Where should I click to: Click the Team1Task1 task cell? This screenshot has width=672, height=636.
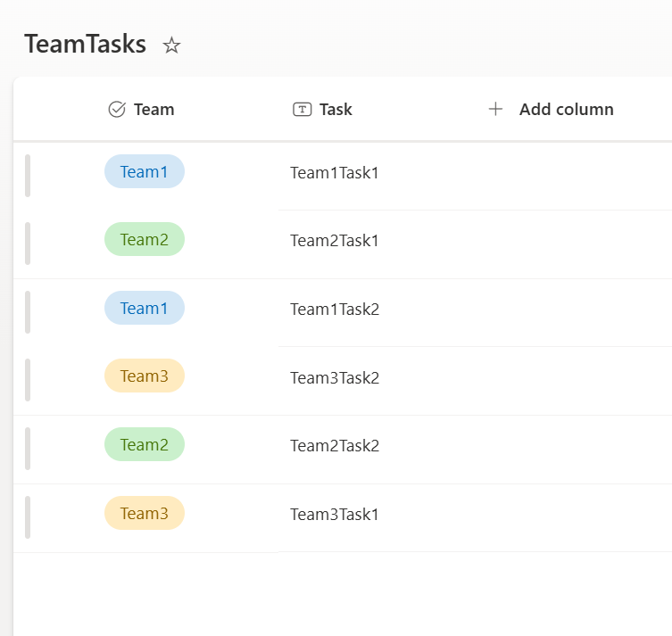tap(335, 173)
